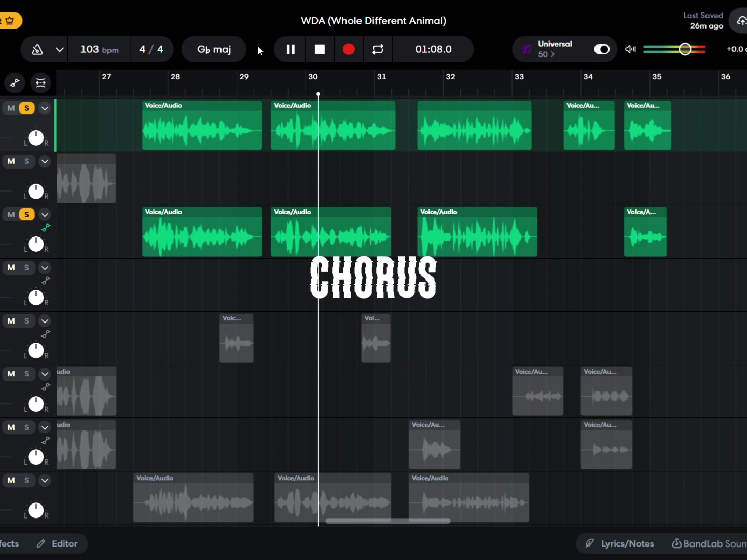This screenshot has height=560, width=747.
Task: Toggle the loop cycle icon
Action: [378, 49]
